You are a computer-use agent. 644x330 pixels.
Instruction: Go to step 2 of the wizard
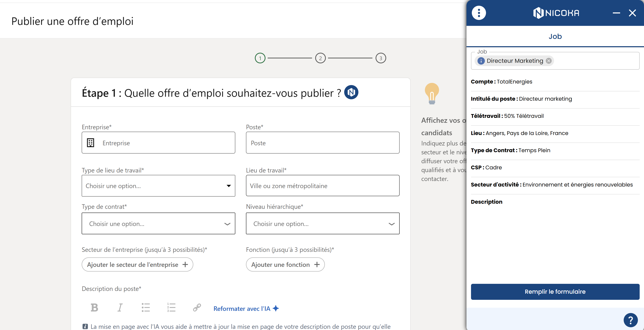click(320, 58)
